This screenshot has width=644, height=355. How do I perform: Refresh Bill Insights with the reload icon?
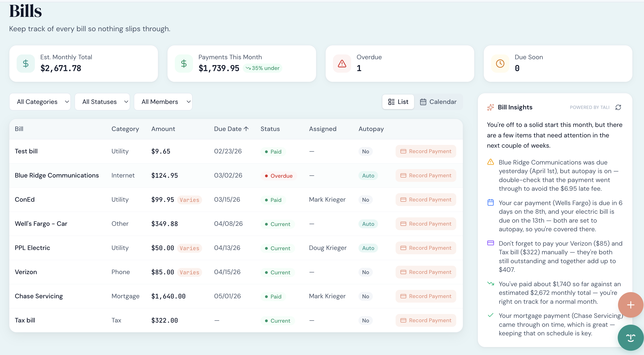(x=618, y=107)
